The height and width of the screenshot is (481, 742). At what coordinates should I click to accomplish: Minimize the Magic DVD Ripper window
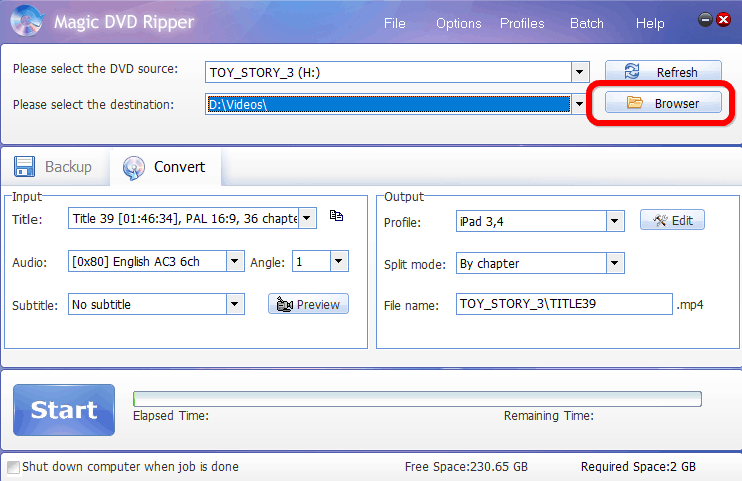(705, 19)
